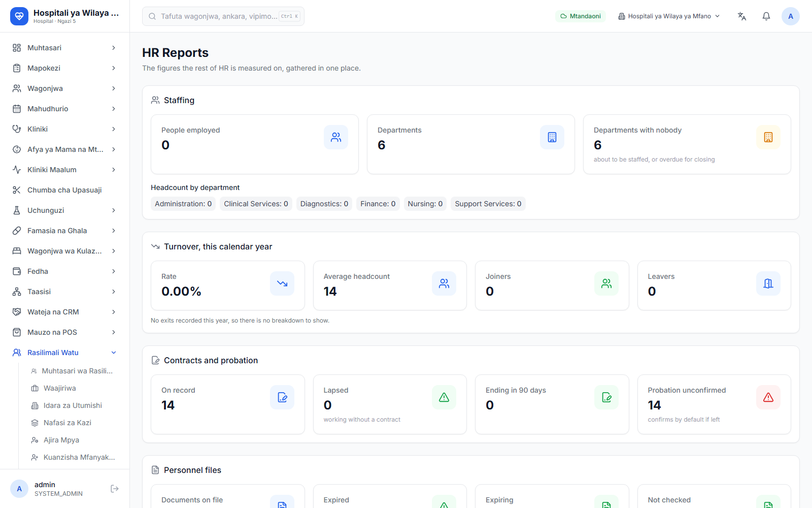This screenshot has width=812, height=508.
Task: Click the logout icon beside admin
Action: 115,489
